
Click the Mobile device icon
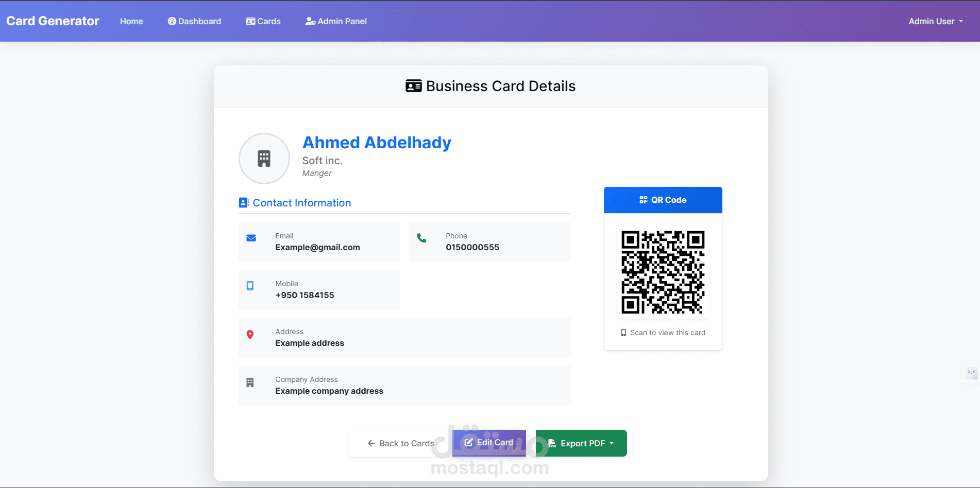[x=250, y=286]
